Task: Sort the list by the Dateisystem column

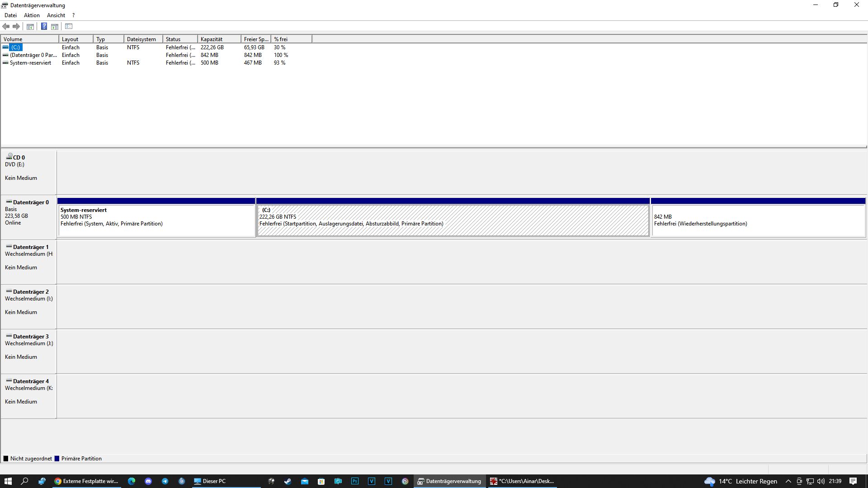Action: (x=142, y=39)
